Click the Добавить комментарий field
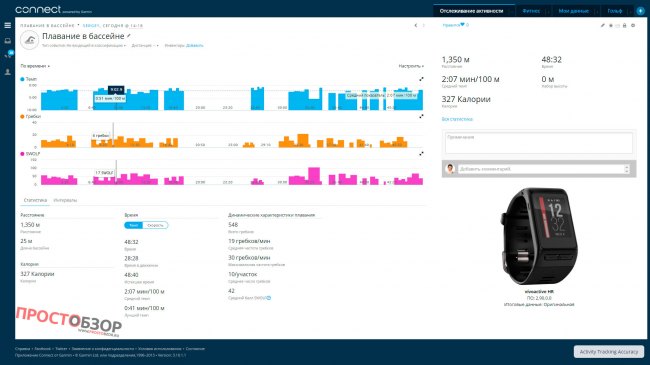The height and width of the screenshot is (365, 650). (x=541, y=169)
